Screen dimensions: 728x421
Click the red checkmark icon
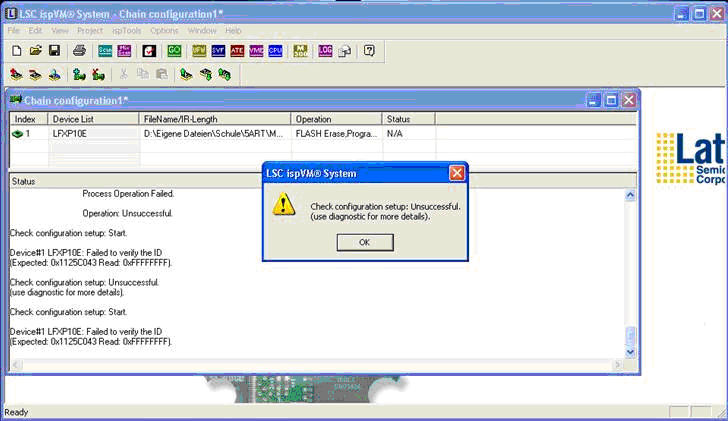[x=149, y=51]
